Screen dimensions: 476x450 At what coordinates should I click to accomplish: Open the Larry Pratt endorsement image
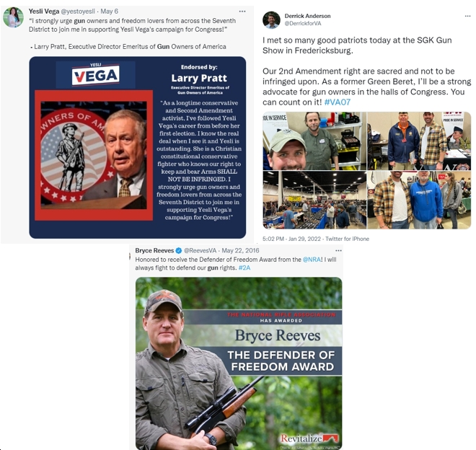(x=138, y=147)
